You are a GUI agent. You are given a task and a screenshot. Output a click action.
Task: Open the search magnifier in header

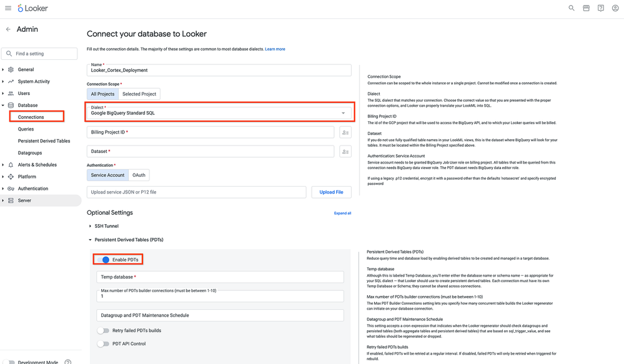coord(572,8)
